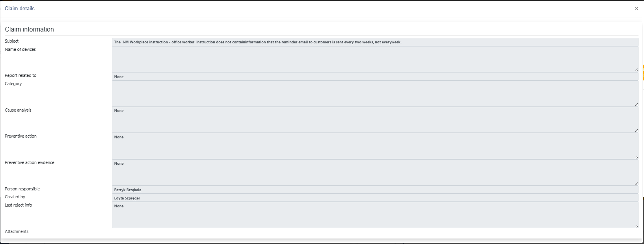This screenshot has height=244, width=644.
Task: Click the Claim information section heading
Action: [30, 30]
